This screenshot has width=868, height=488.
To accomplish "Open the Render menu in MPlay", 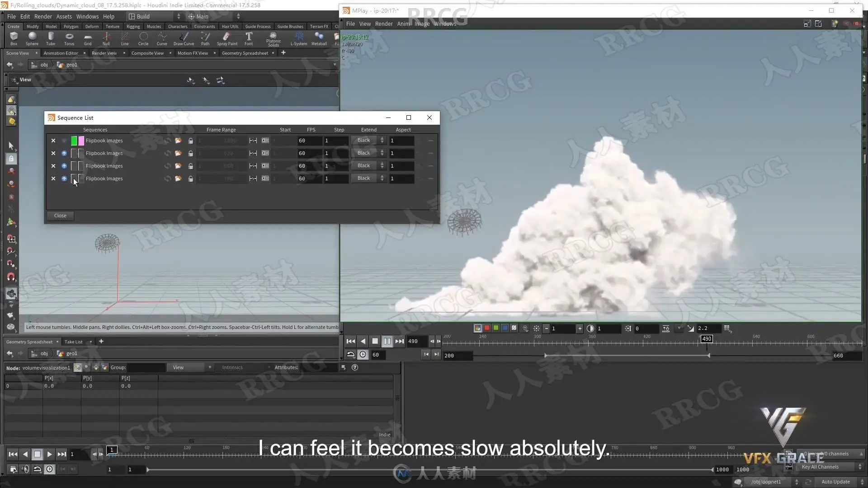I will [x=384, y=24].
